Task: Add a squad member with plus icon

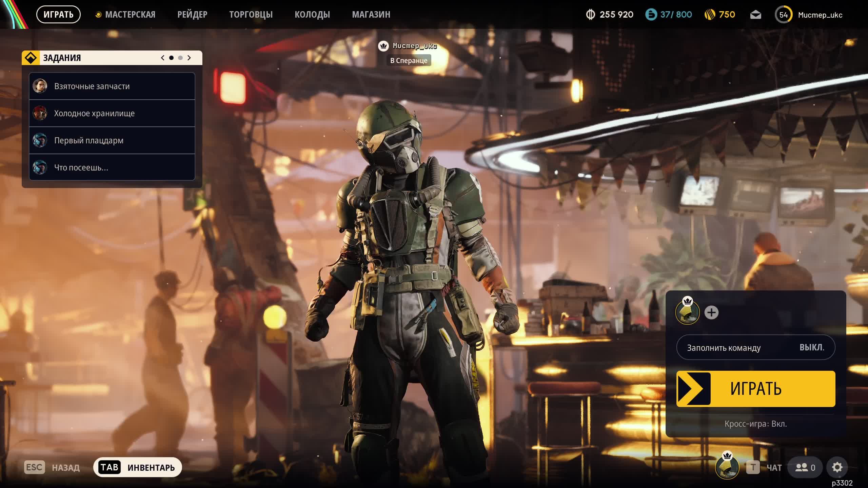Action: [x=711, y=312]
